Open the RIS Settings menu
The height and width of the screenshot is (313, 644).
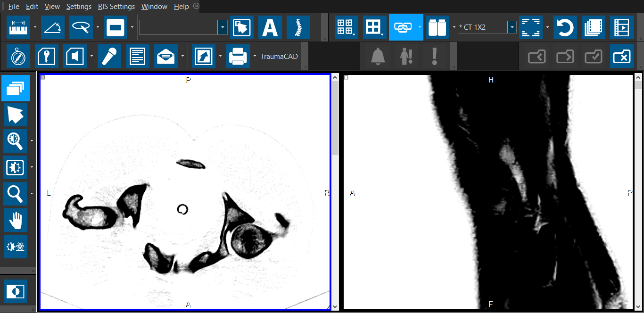point(116,7)
